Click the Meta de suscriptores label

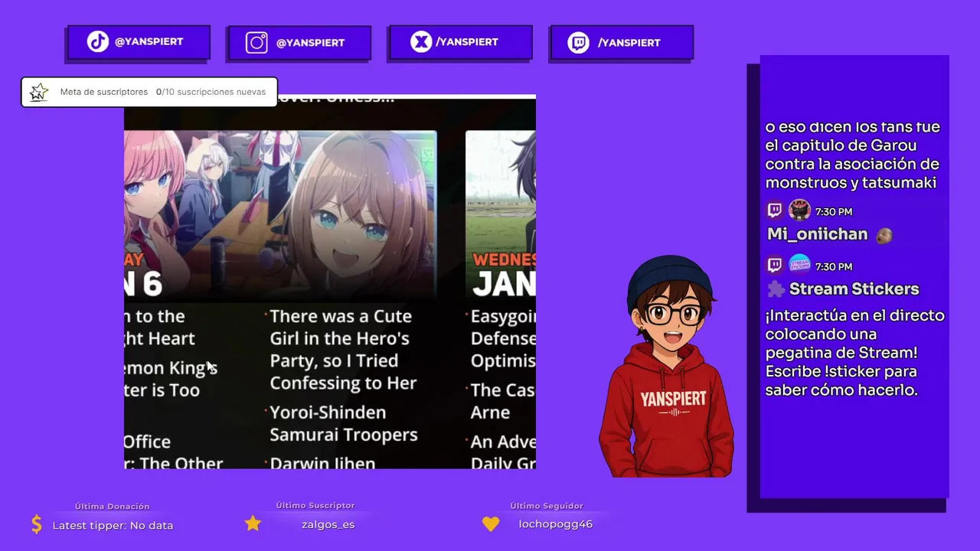tap(104, 92)
